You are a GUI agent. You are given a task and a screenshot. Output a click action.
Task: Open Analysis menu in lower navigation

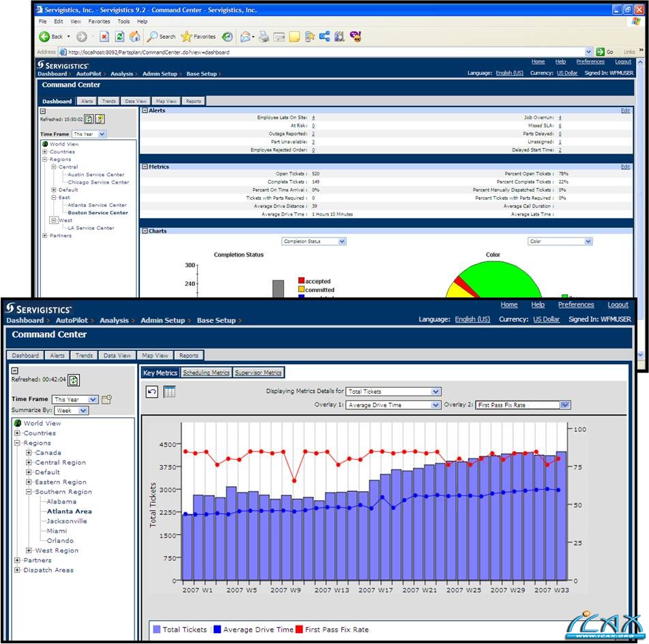[x=114, y=321]
